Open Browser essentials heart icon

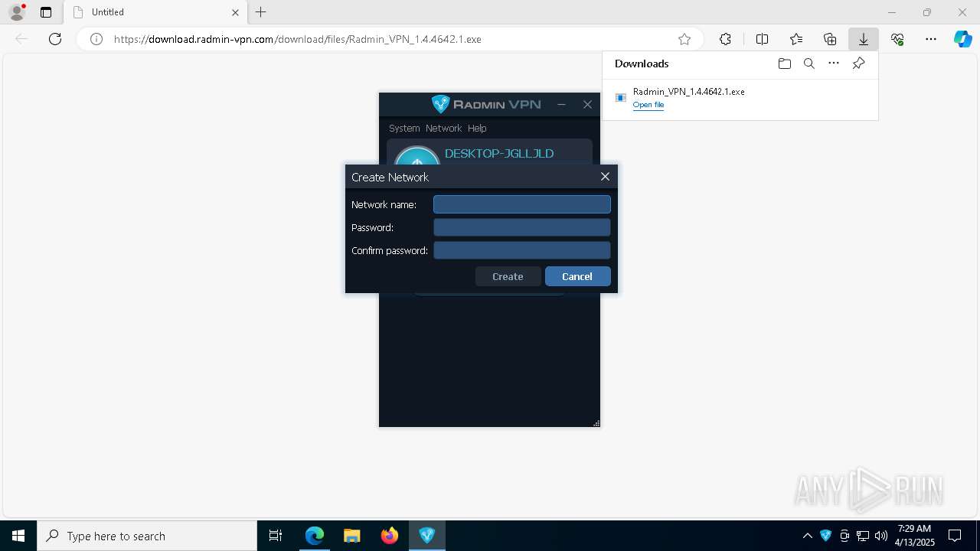(897, 39)
